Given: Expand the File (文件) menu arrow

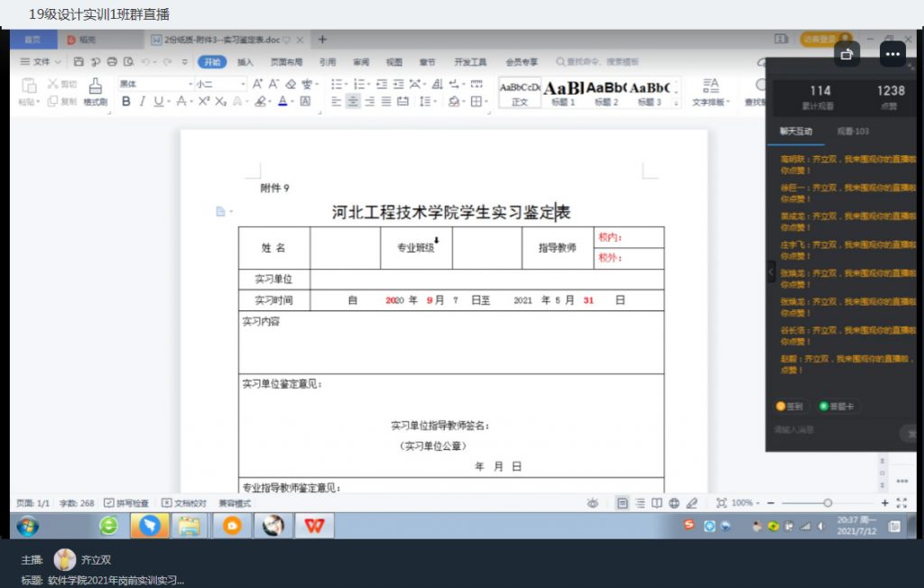Looking at the screenshot, I should click(x=58, y=61).
